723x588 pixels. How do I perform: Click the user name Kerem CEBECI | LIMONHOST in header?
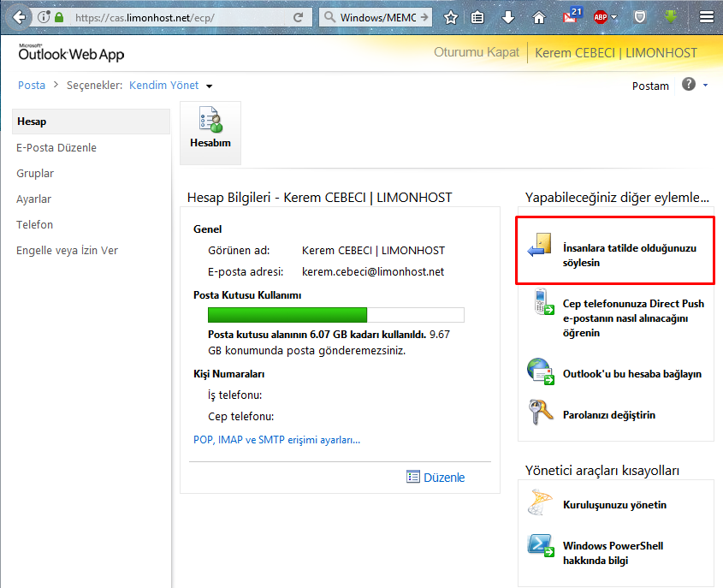(x=615, y=52)
